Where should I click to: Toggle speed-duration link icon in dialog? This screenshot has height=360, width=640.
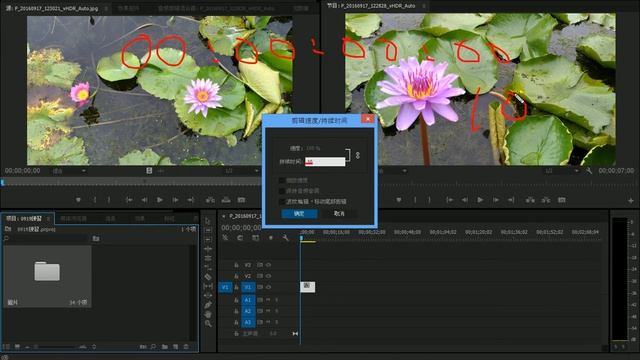(358, 155)
